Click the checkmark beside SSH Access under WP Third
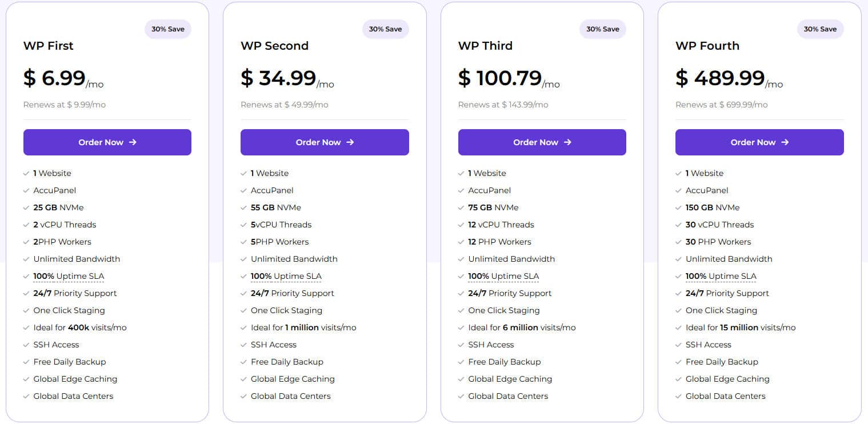 click(x=462, y=345)
